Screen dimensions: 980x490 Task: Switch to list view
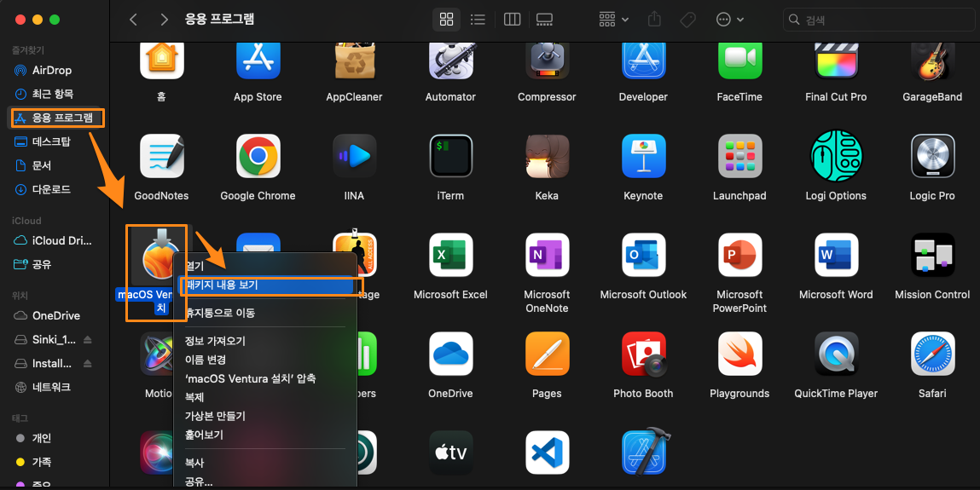click(478, 20)
